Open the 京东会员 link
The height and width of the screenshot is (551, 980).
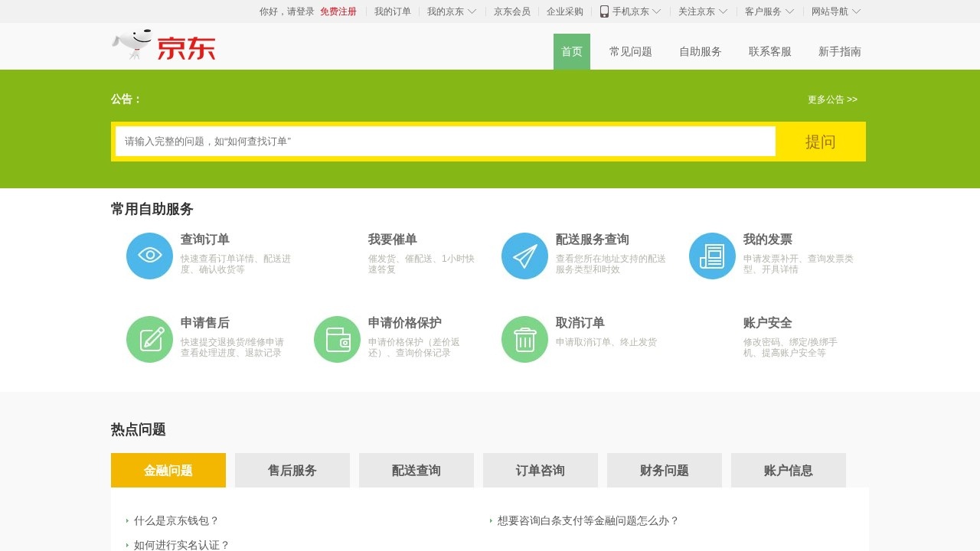[512, 11]
